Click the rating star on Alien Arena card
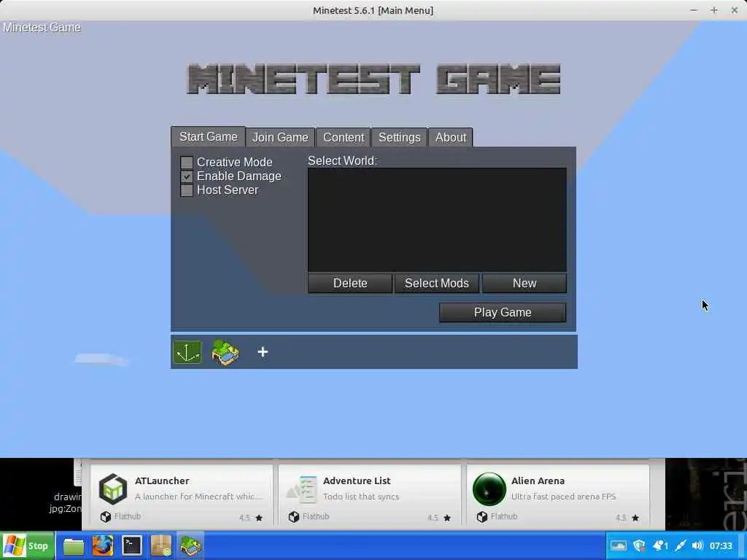This screenshot has width=747, height=560. pyautogui.click(x=635, y=518)
